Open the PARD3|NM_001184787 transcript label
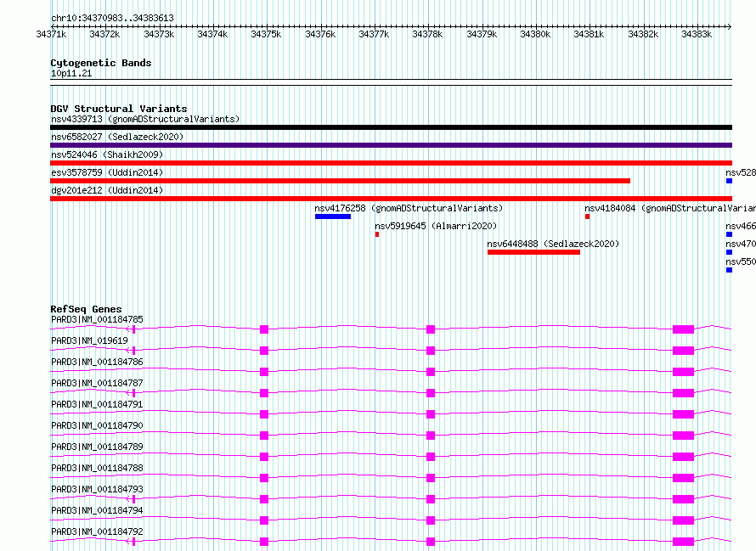Screen dimensions: 756x551 97,383
